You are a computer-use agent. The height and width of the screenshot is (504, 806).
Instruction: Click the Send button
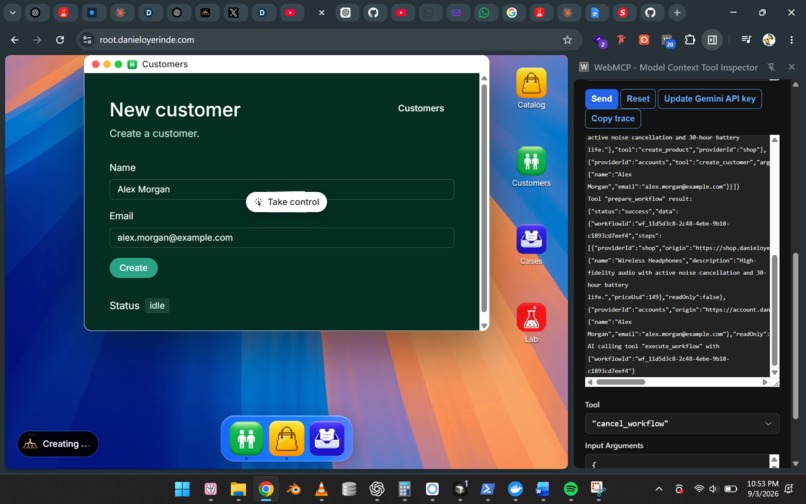click(601, 99)
